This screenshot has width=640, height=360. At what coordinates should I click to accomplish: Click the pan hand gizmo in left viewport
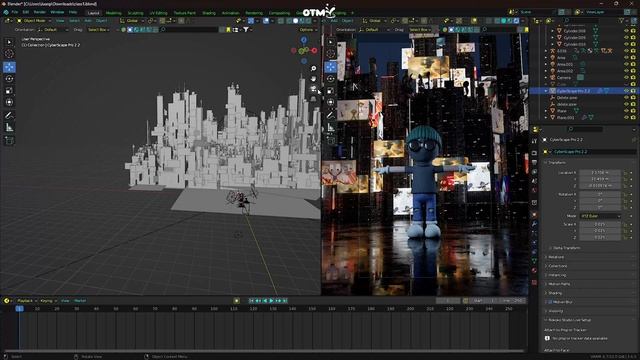tap(313, 79)
